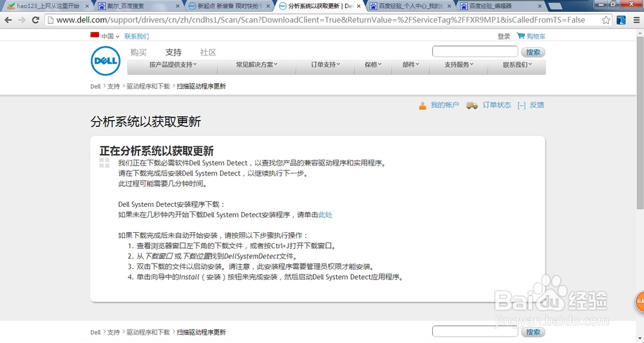Click the blue extension icon beside the star
The height and width of the screenshot is (343, 644).
coord(621,20)
